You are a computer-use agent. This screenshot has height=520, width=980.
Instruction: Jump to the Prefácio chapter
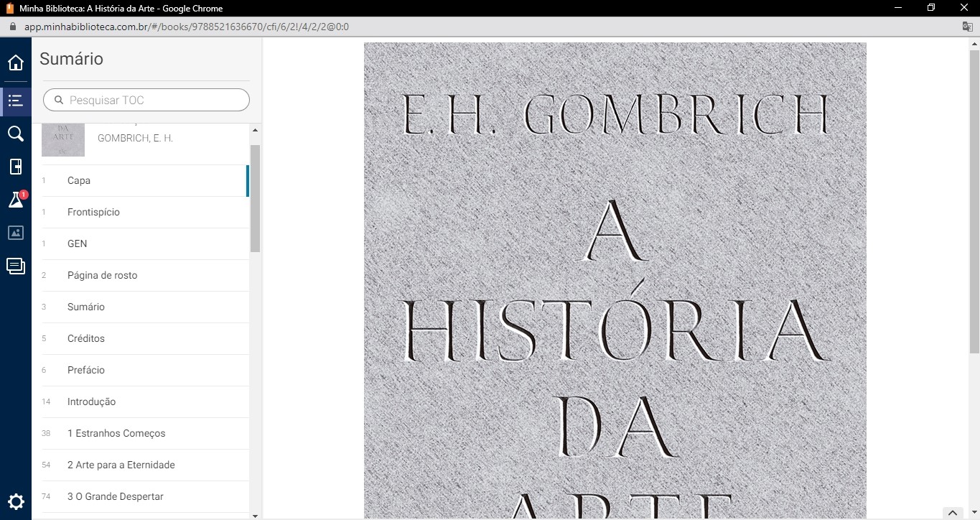point(86,371)
